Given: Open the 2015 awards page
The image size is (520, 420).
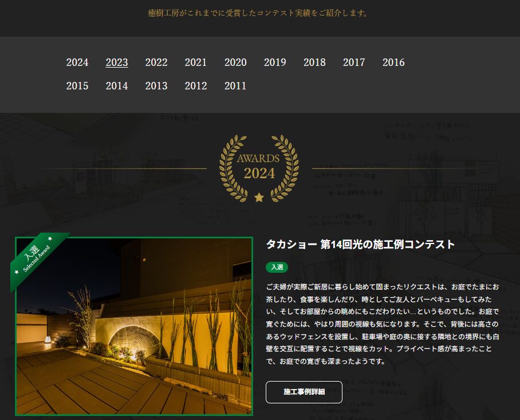Looking at the screenshot, I should pos(77,86).
